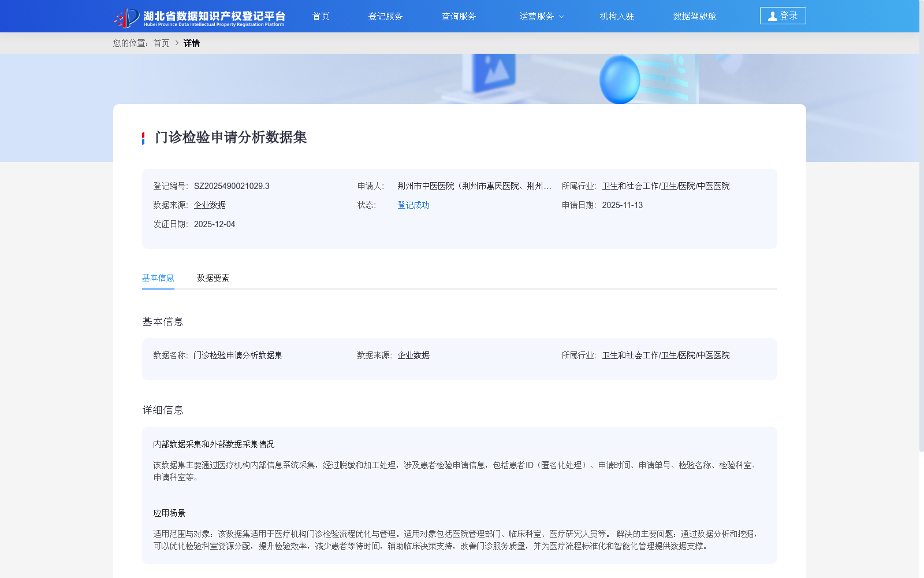
Task: Click the breadcrumb arrow separator
Action: click(177, 43)
